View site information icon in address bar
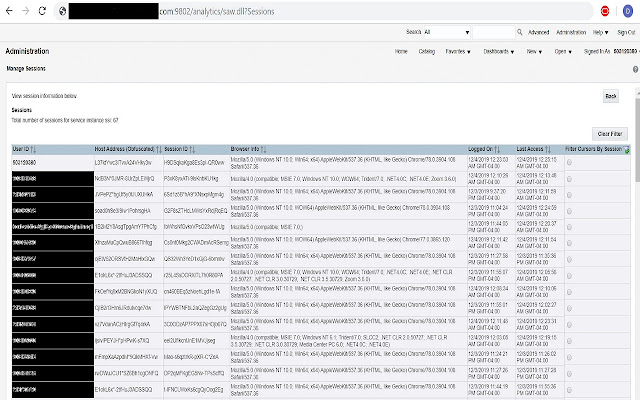Image resolution: width=640 pixels, height=400 pixels. pos(62,11)
